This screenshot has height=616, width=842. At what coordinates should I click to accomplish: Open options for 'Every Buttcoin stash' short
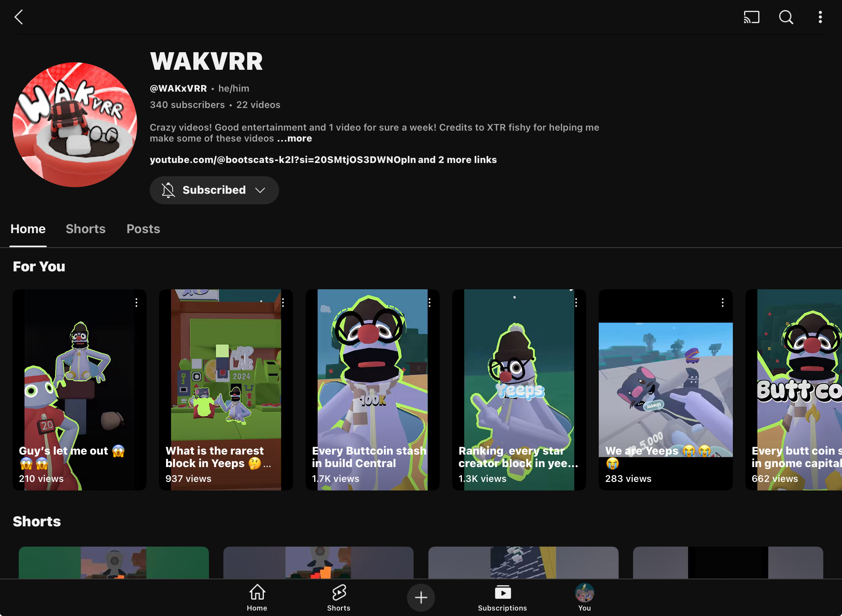(x=430, y=303)
